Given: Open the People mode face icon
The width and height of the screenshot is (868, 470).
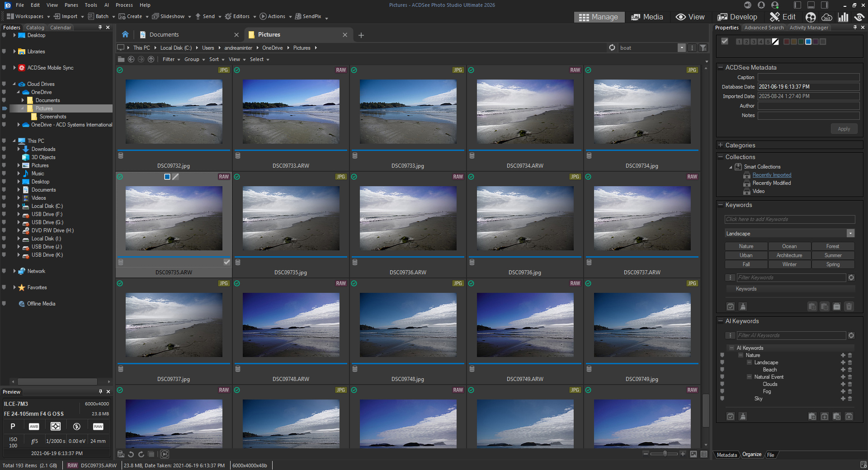Looking at the screenshot, I should [x=811, y=17].
